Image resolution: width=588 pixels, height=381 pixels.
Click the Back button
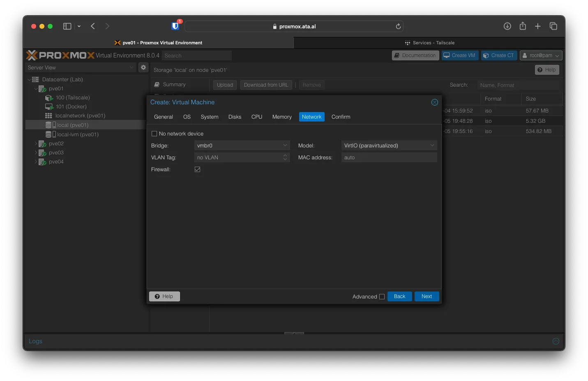(400, 296)
